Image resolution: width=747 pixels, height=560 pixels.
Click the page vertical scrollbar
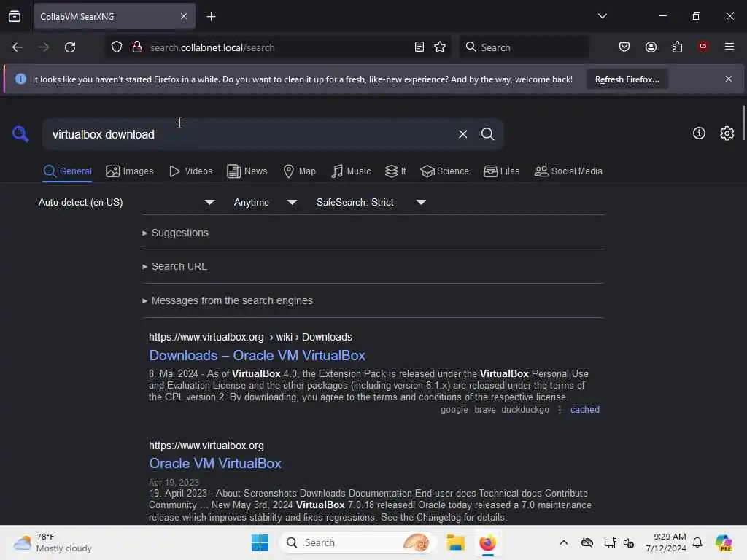click(x=743, y=123)
